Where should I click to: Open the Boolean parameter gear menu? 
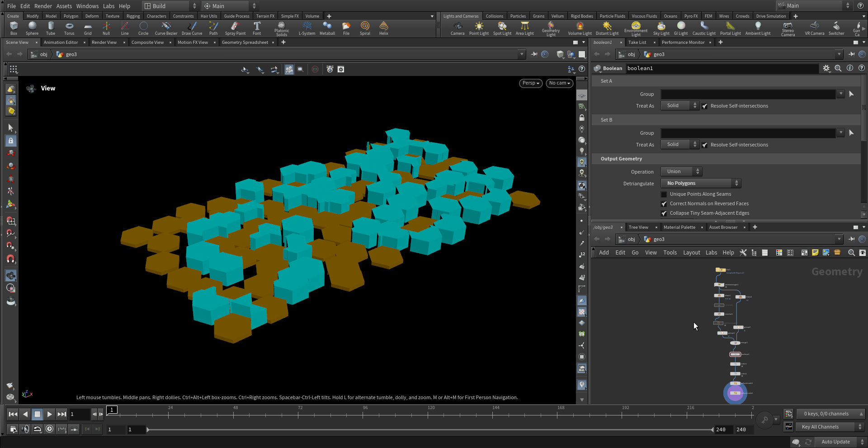(826, 68)
